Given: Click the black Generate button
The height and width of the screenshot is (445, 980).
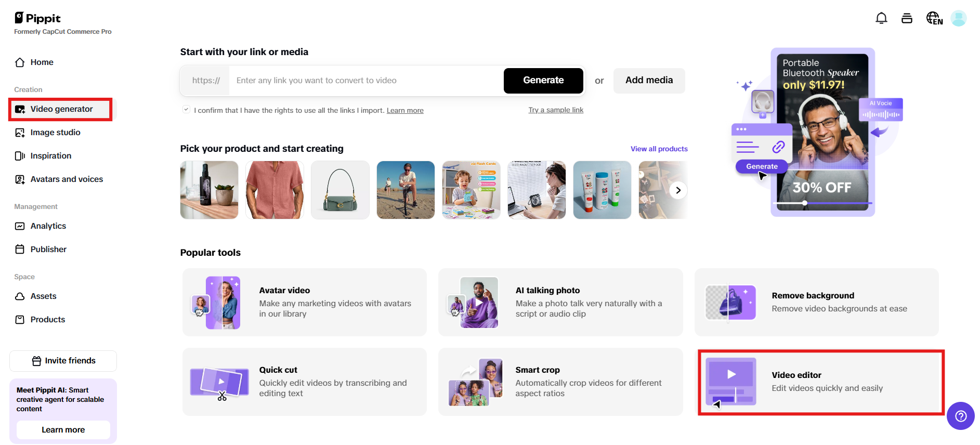Looking at the screenshot, I should (x=543, y=81).
